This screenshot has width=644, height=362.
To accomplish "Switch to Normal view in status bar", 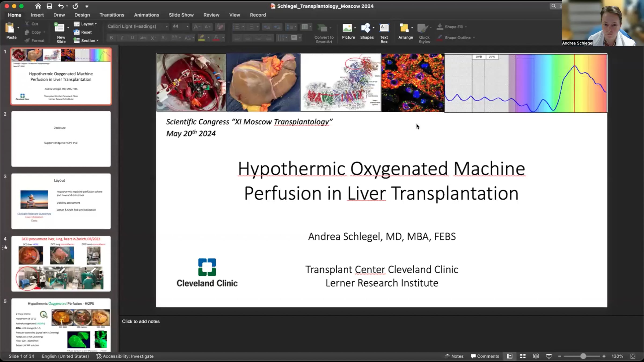I will click(510, 356).
